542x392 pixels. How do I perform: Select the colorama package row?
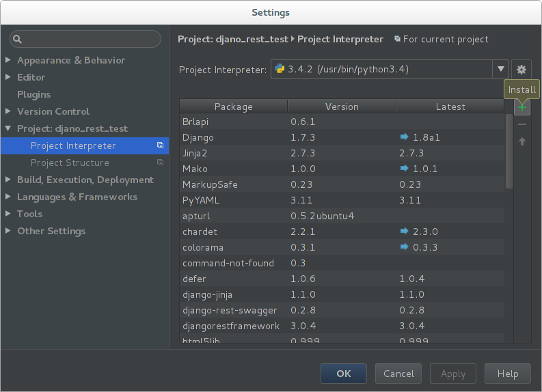[x=342, y=247]
